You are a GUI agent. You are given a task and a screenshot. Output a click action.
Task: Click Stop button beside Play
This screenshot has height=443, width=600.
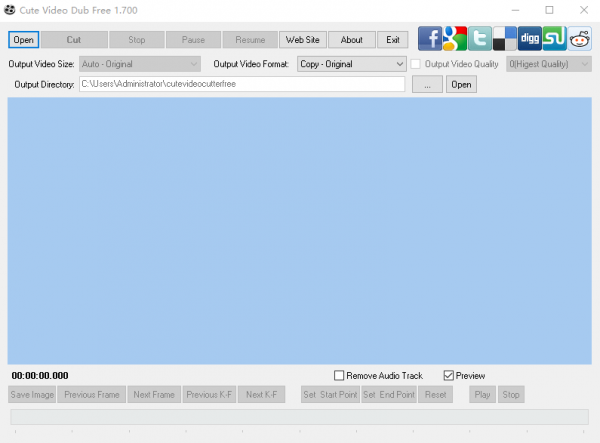coord(511,394)
